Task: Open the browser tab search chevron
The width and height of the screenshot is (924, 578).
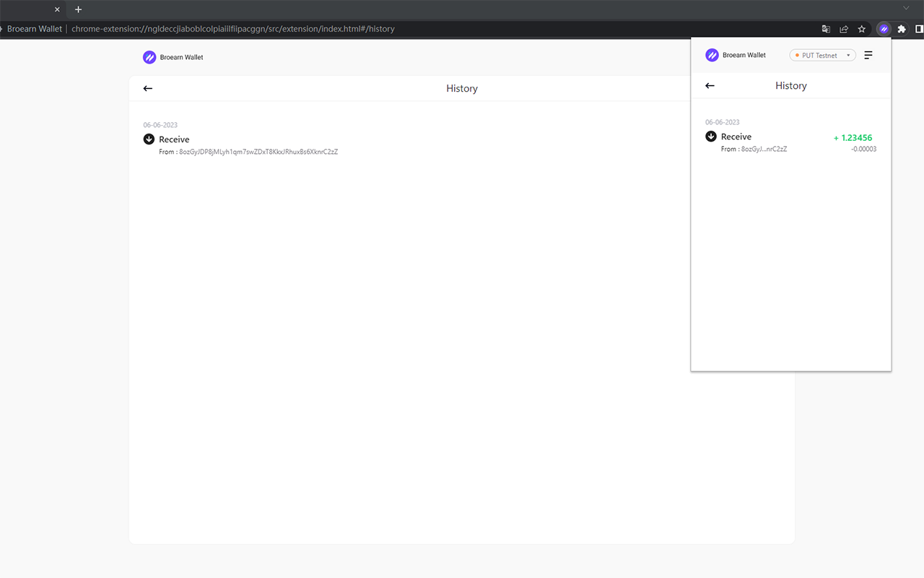Action: point(905,7)
